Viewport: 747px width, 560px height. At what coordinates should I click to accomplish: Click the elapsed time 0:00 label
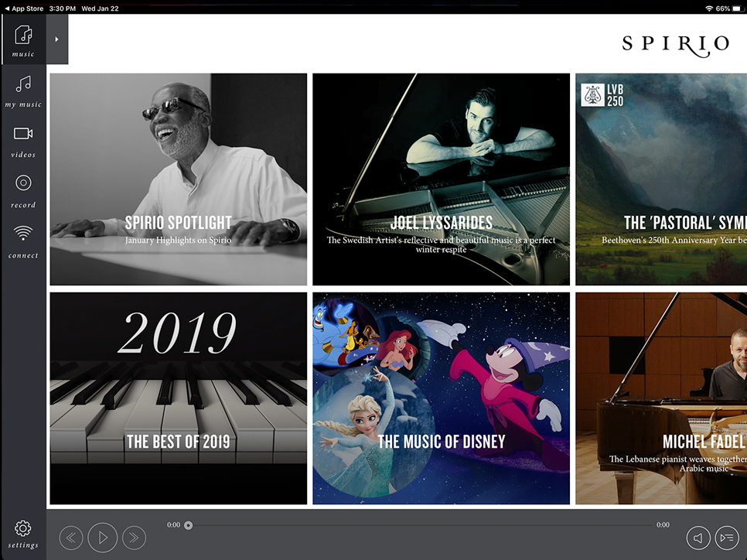click(x=173, y=524)
